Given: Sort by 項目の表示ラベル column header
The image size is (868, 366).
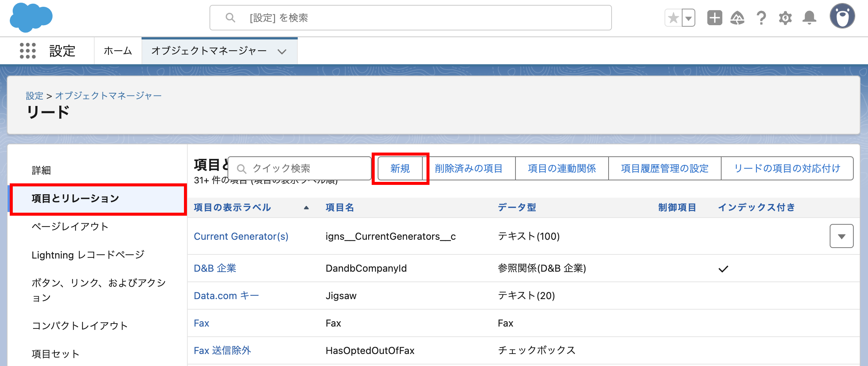Looking at the screenshot, I should (232, 207).
